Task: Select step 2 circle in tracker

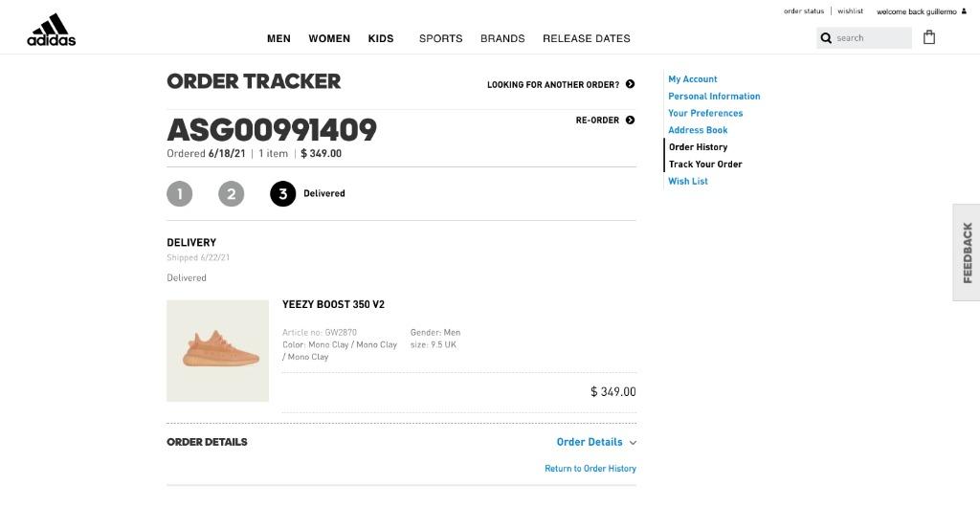Action: click(232, 193)
